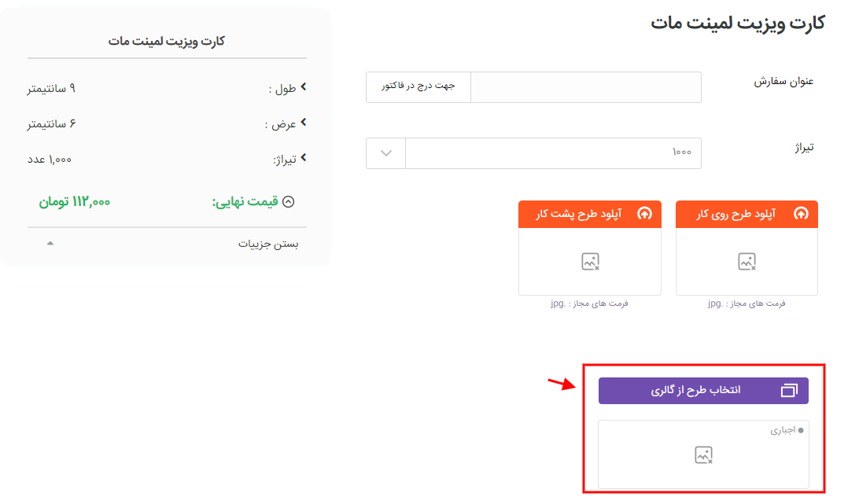Click the chevron arrow next to عرض
The height and width of the screenshot is (504, 859).
coord(304,122)
